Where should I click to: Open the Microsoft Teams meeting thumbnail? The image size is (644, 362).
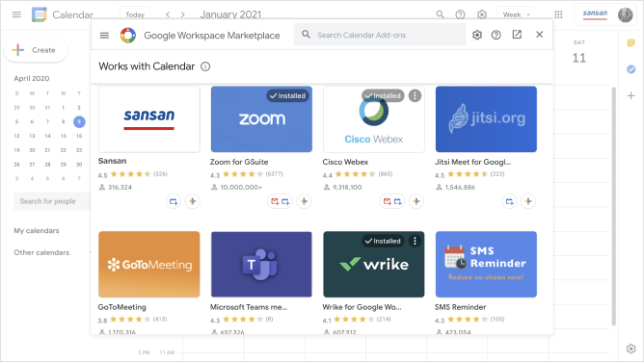pyautogui.click(x=261, y=265)
